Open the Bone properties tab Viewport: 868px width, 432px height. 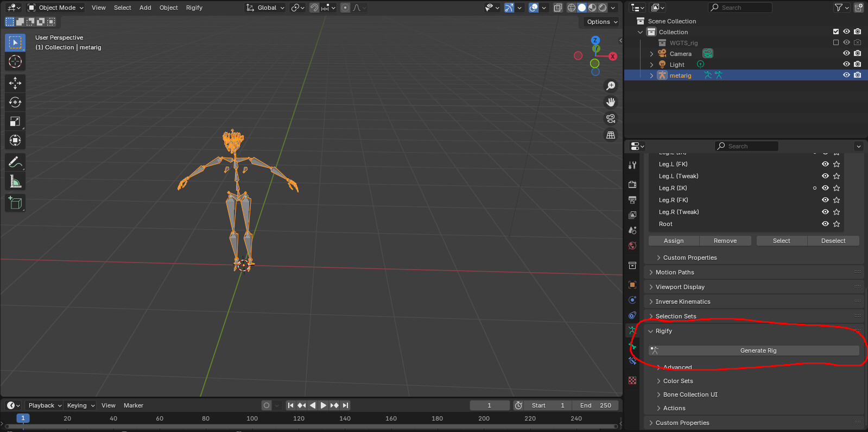coord(632,346)
